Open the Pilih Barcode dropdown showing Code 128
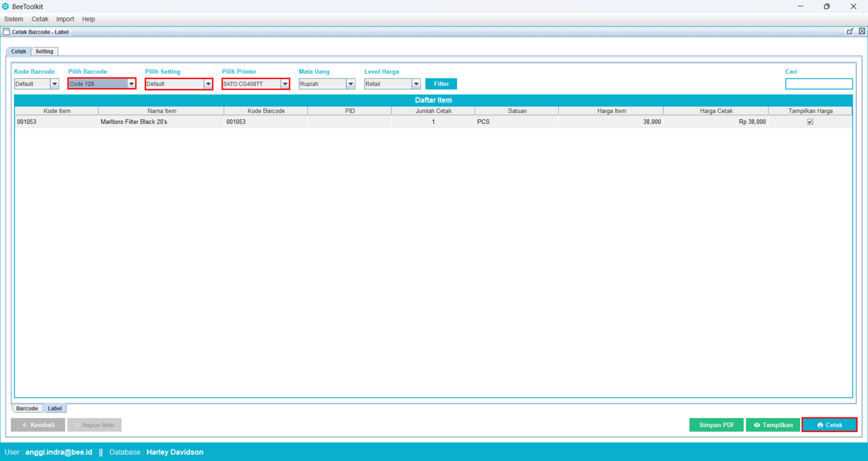The height and width of the screenshot is (461, 868). (131, 84)
